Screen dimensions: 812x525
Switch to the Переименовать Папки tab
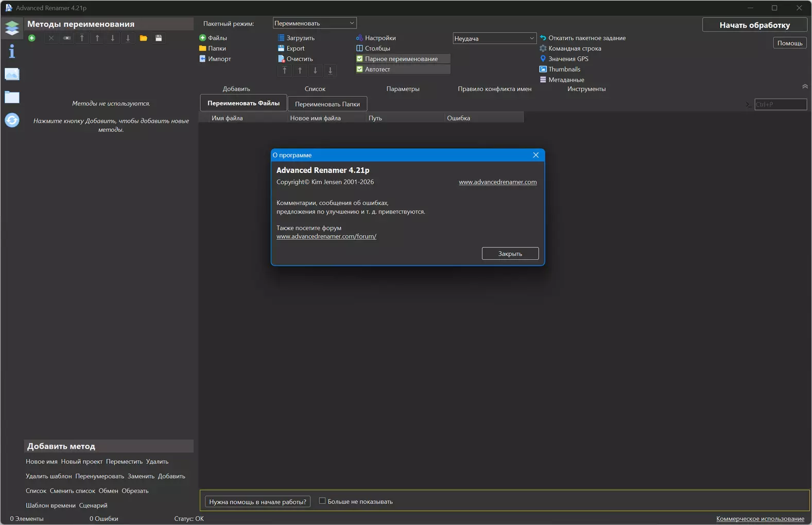click(327, 104)
